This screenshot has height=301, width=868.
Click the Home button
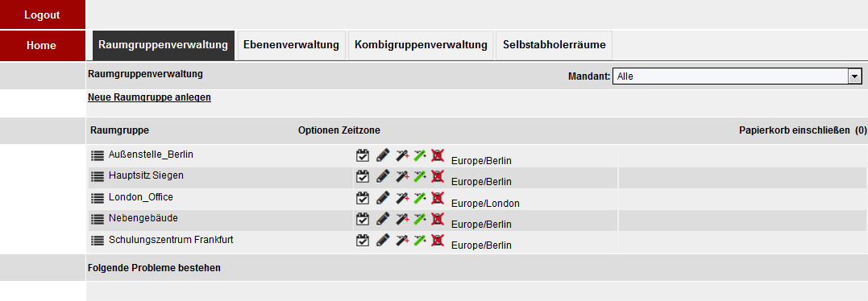pos(42,45)
